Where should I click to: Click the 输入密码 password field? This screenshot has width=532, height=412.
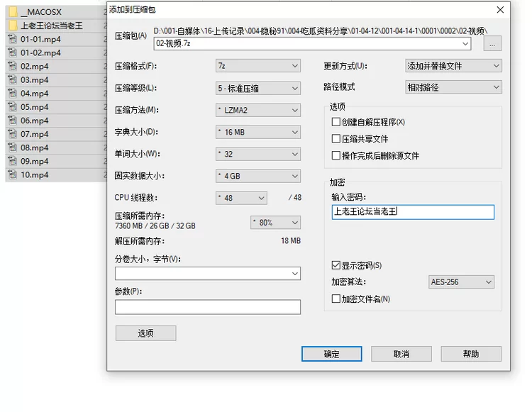(413, 212)
